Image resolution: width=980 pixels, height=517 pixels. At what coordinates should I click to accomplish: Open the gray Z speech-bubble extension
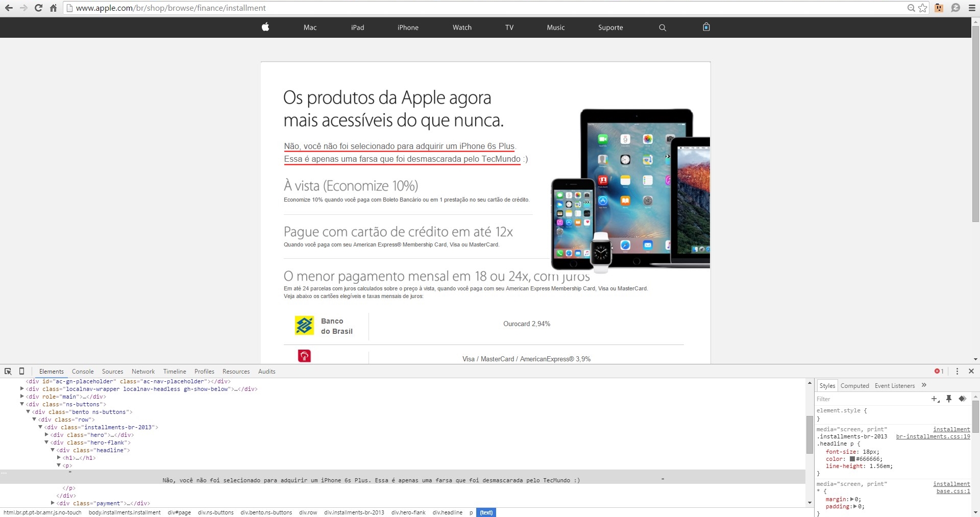(x=955, y=8)
